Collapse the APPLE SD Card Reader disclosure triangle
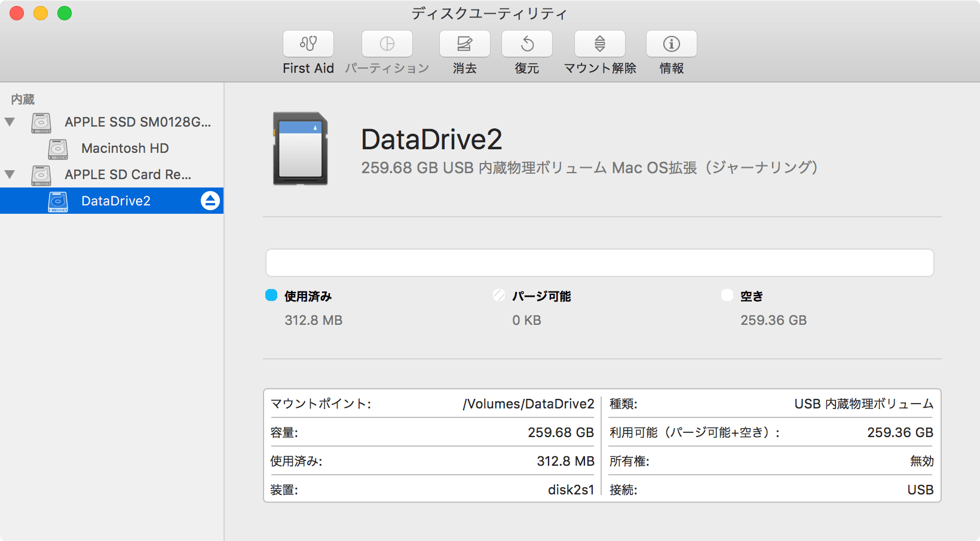The image size is (980, 541). pyautogui.click(x=10, y=174)
